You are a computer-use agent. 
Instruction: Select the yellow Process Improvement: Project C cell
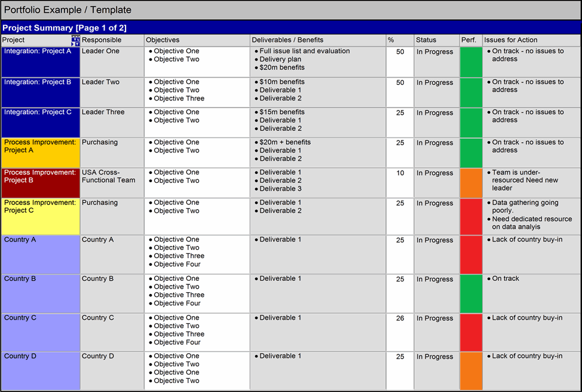[x=41, y=216]
